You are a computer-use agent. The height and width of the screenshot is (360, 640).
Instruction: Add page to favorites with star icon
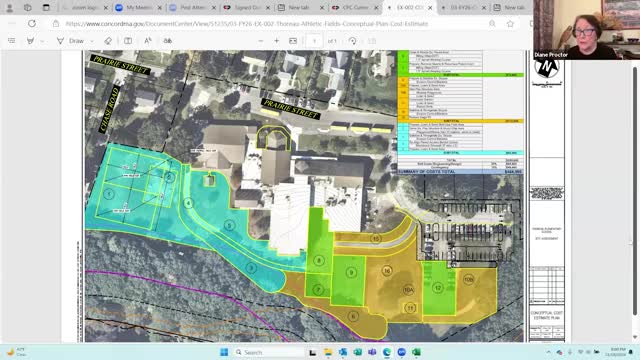510,24
